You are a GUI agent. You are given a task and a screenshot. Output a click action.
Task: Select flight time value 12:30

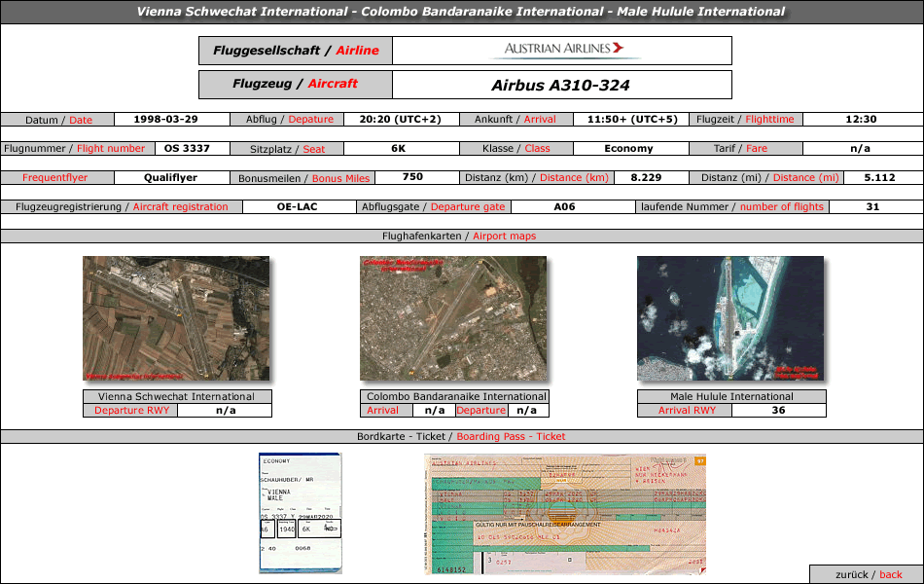(861, 119)
